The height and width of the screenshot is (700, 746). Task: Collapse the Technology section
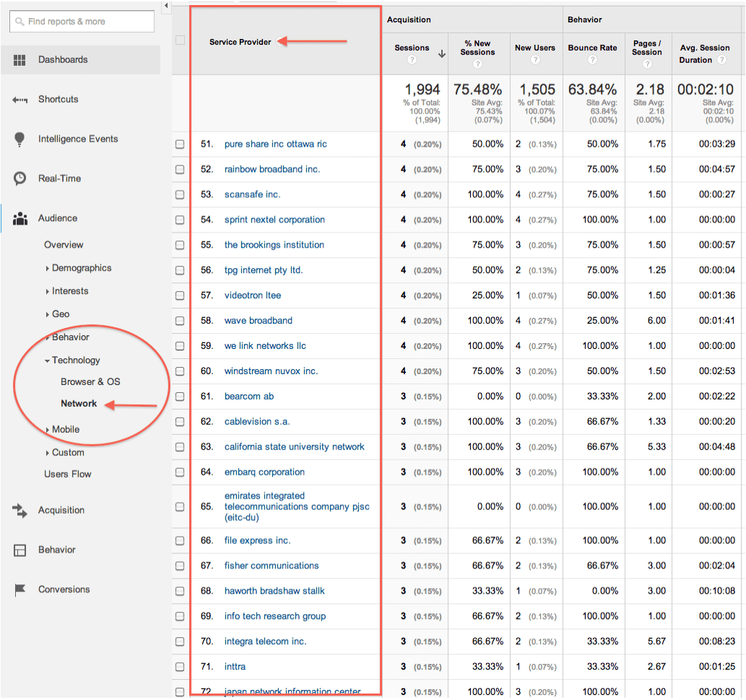pos(48,360)
